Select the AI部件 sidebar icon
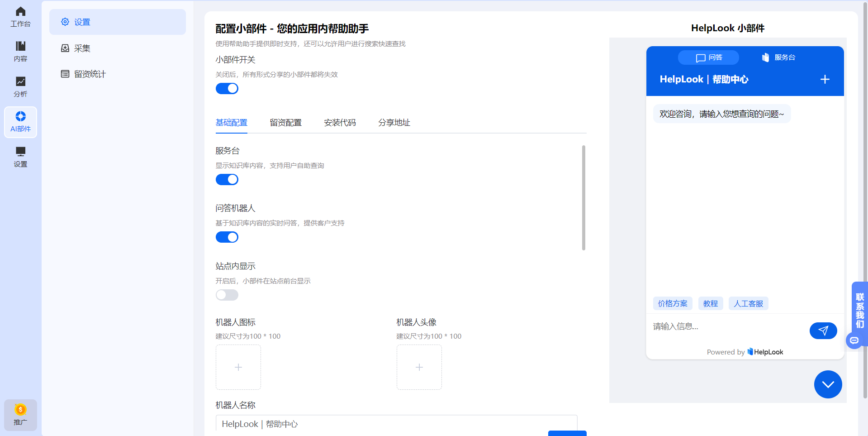The height and width of the screenshot is (436, 868). (20, 121)
